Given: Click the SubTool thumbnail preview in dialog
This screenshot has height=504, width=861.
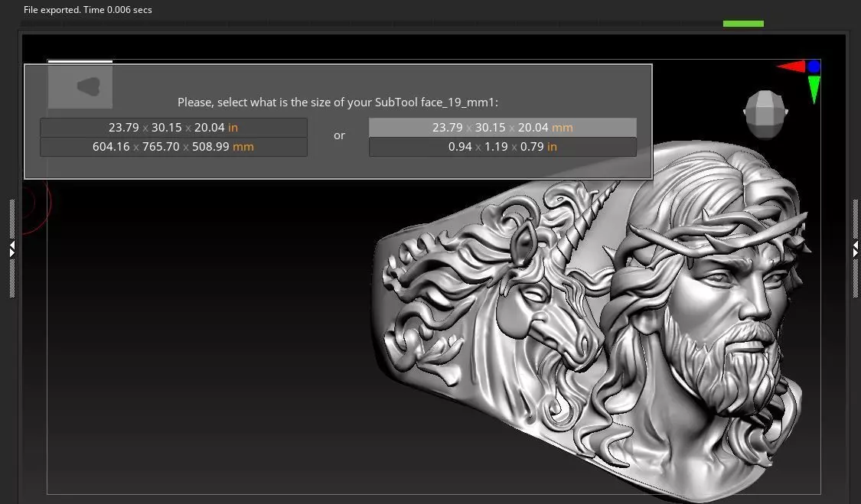Looking at the screenshot, I should point(80,86).
